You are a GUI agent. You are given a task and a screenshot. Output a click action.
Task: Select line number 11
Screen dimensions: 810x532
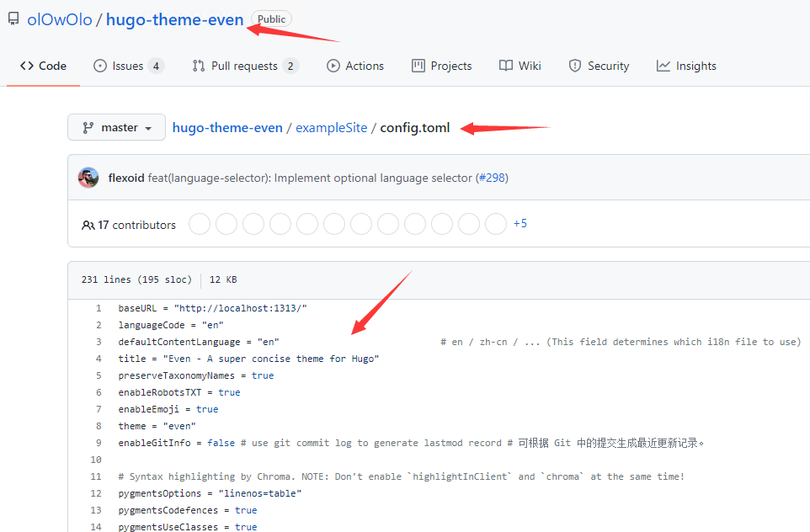coord(96,476)
